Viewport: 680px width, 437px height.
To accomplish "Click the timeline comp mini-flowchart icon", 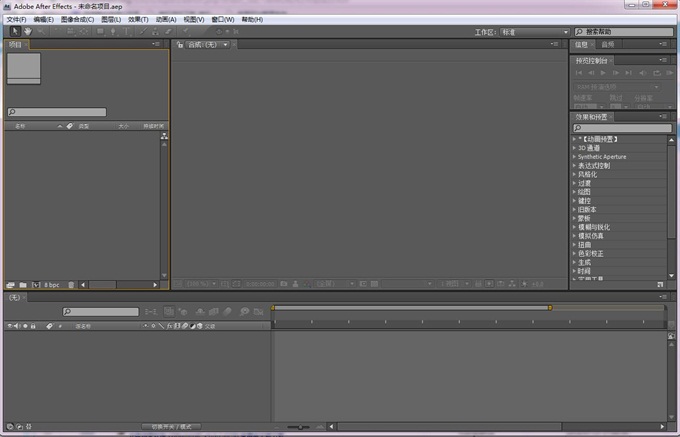I will (151, 311).
